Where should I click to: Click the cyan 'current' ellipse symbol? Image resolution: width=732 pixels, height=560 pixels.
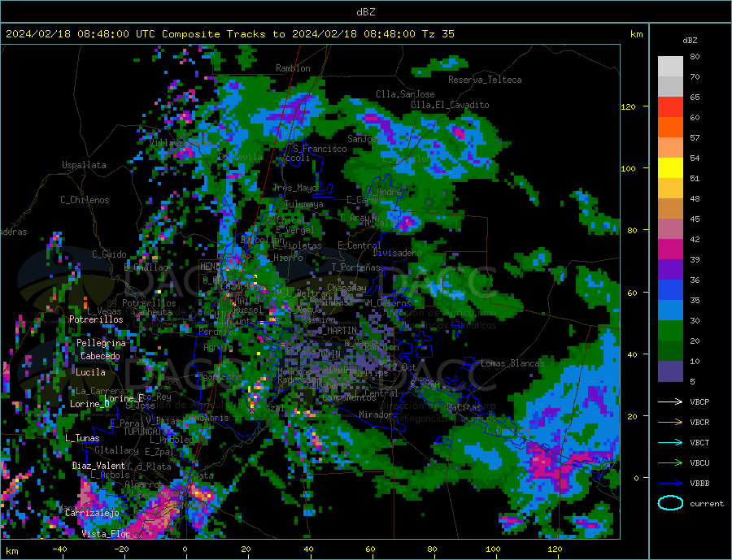(x=670, y=503)
